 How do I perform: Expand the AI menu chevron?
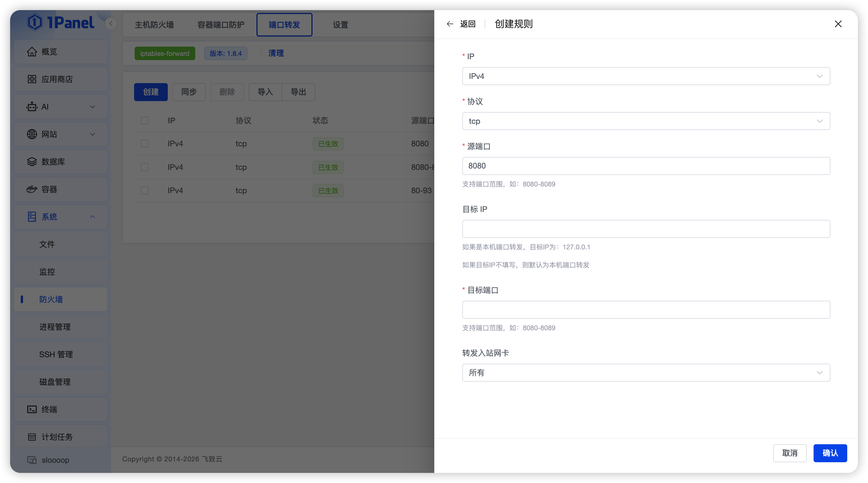[x=93, y=107]
